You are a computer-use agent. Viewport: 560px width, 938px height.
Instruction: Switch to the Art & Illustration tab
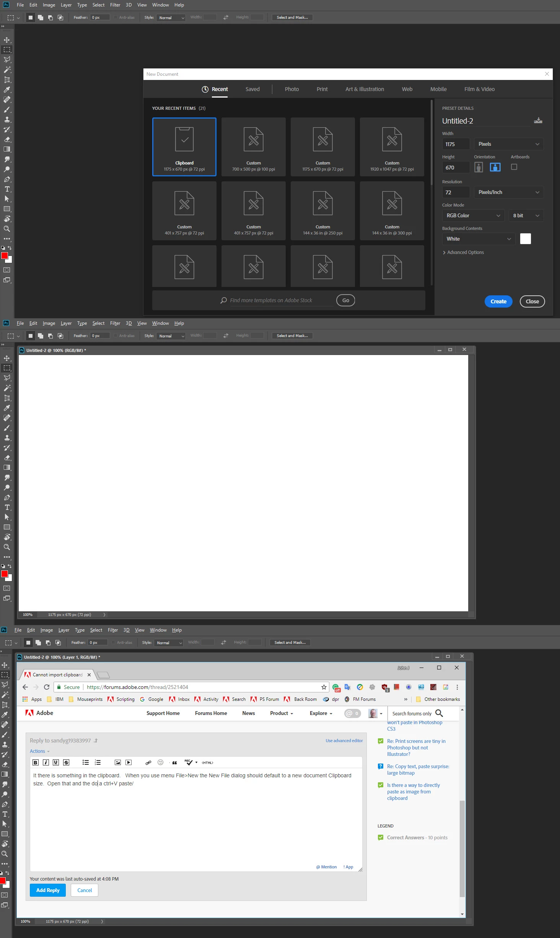pos(365,89)
